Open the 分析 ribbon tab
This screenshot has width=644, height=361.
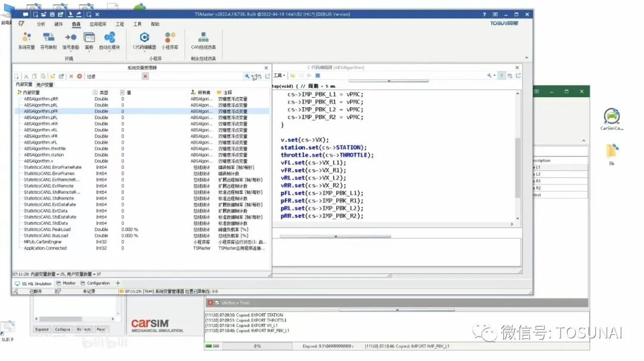(x=41, y=24)
